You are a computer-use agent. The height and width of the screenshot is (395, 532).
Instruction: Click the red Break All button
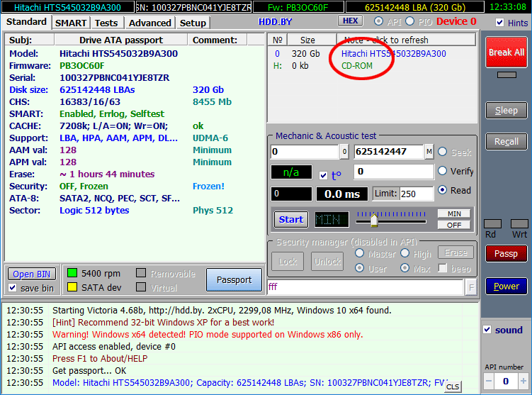pos(506,52)
